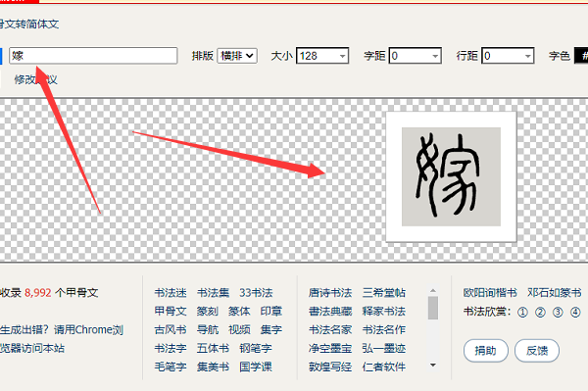
Task: Open the 33书法 link
Action: click(x=256, y=293)
